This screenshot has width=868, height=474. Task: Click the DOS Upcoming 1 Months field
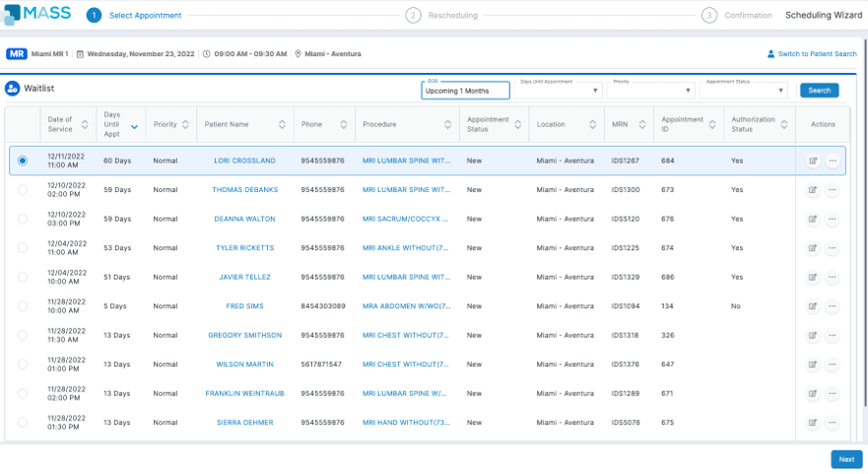(x=465, y=91)
